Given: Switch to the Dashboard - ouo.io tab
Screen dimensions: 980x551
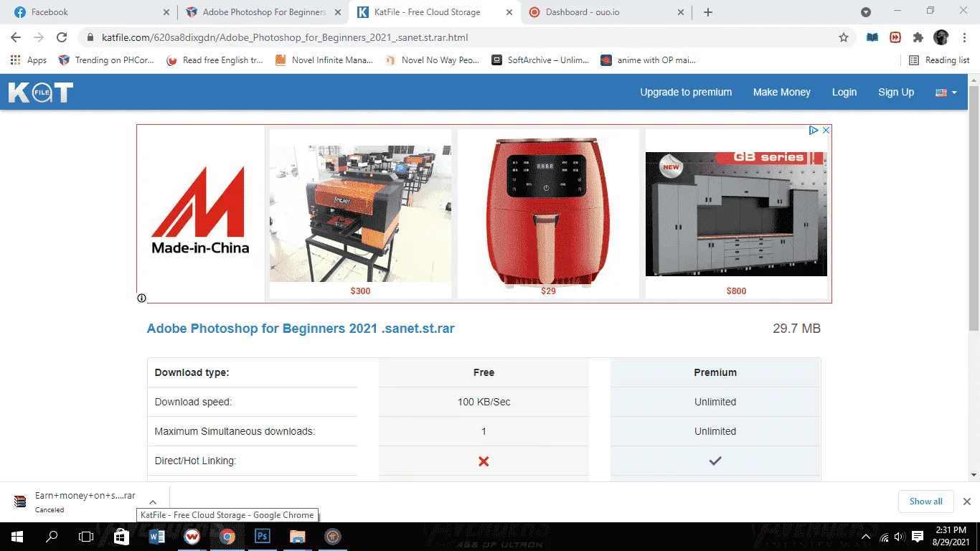Looking at the screenshot, I should pyautogui.click(x=607, y=12).
